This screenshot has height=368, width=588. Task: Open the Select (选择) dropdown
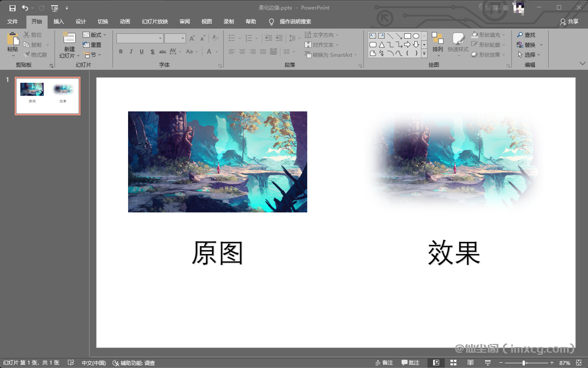pyautogui.click(x=529, y=55)
